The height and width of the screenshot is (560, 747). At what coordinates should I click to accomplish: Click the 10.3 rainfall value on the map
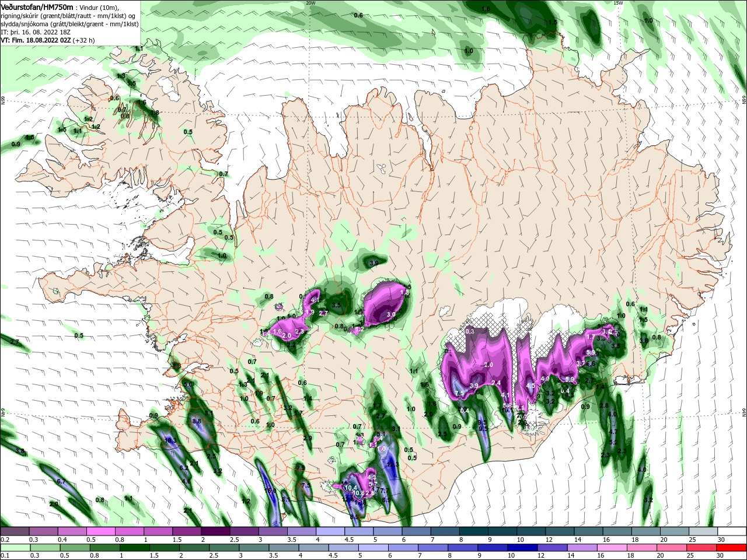click(x=170, y=440)
